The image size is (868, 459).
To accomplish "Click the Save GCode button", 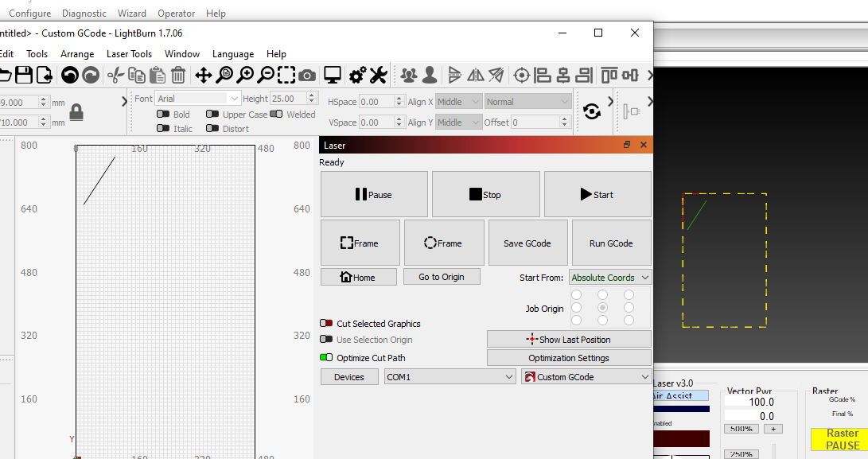I will tap(527, 243).
